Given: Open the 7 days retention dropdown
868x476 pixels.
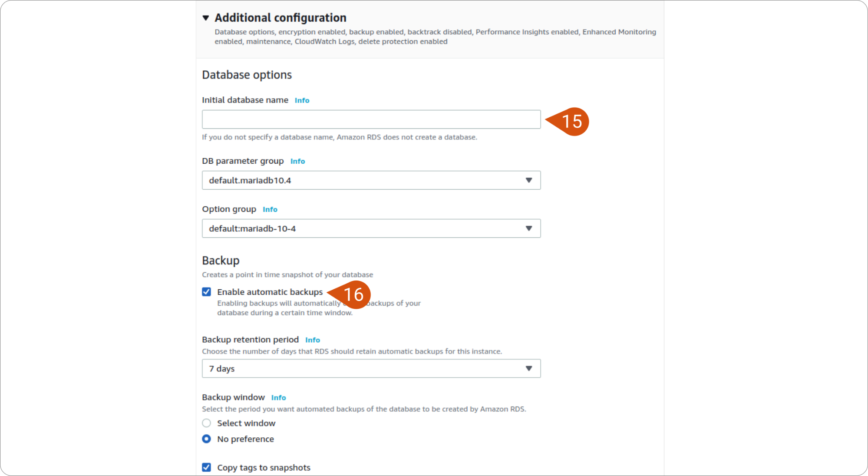Looking at the screenshot, I should [371, 368].
